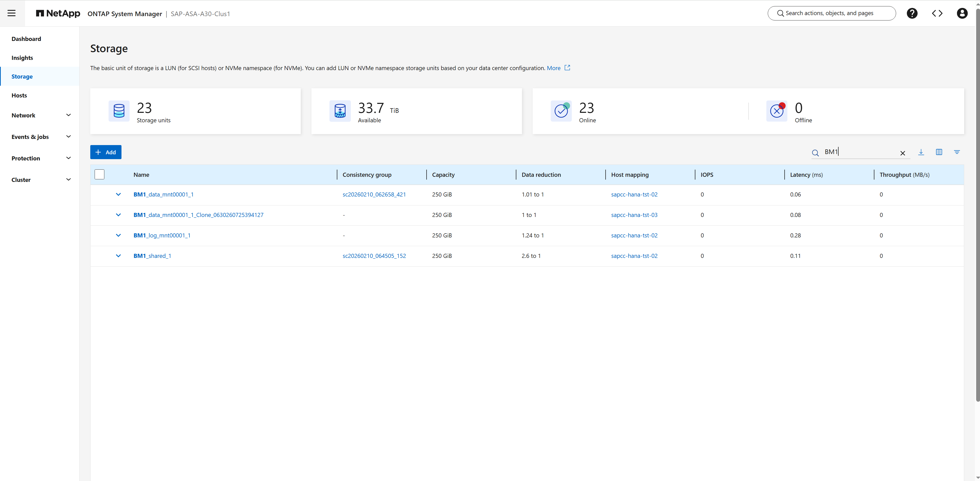Sort by Consistency group column header
Image resolution: width=980 pixels, height=481 pixels.
click(367, 175)
